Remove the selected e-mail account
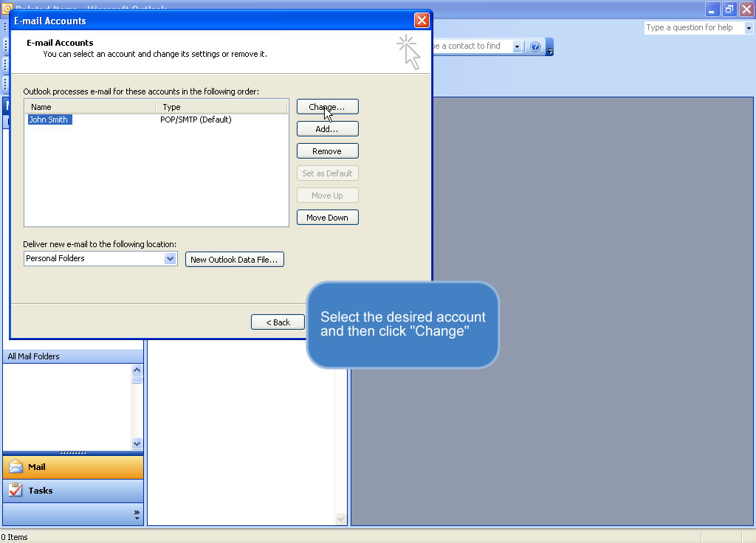Image resolution: width=756 pixels, height=543 pixels. (327, 151)
